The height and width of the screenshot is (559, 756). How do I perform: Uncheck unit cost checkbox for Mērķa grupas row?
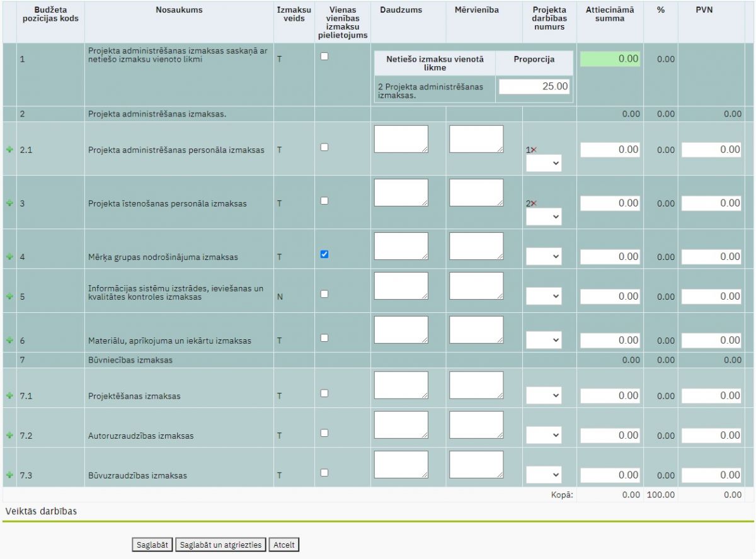[x=324, y=254]
